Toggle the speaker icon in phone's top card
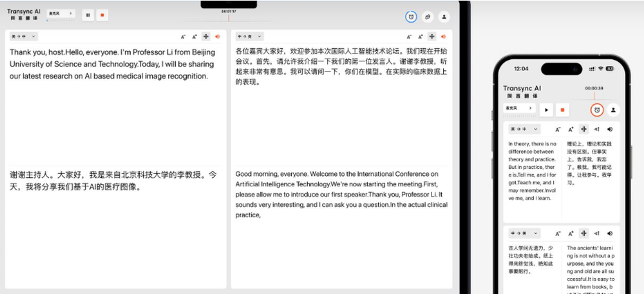This screenshot has width=644, height=294. (610, 130)
